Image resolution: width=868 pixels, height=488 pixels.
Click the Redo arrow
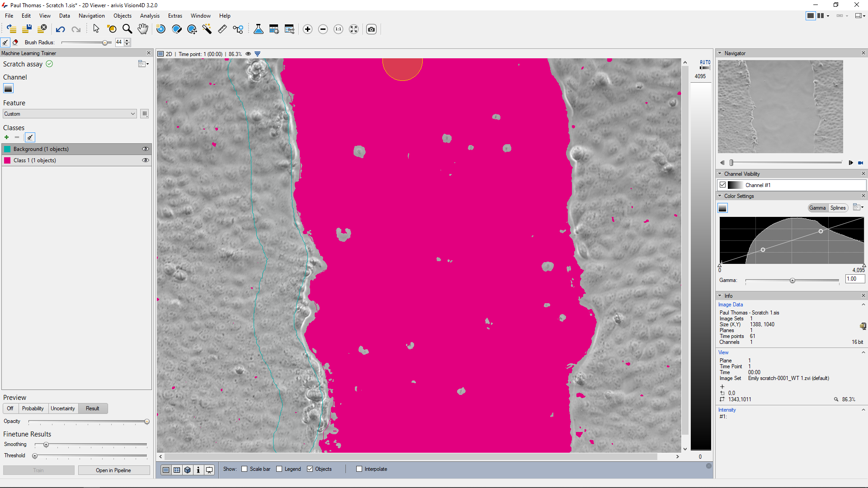[x=76, y=29]
